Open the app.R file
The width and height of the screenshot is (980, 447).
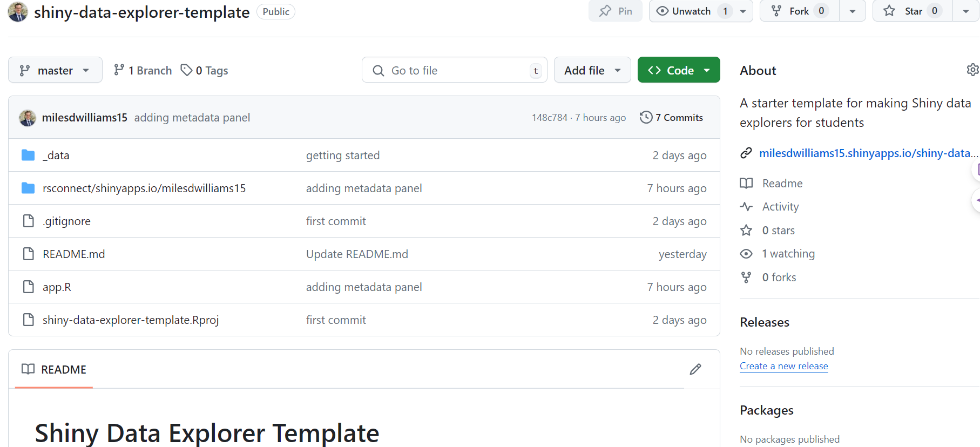pos(57,287)
